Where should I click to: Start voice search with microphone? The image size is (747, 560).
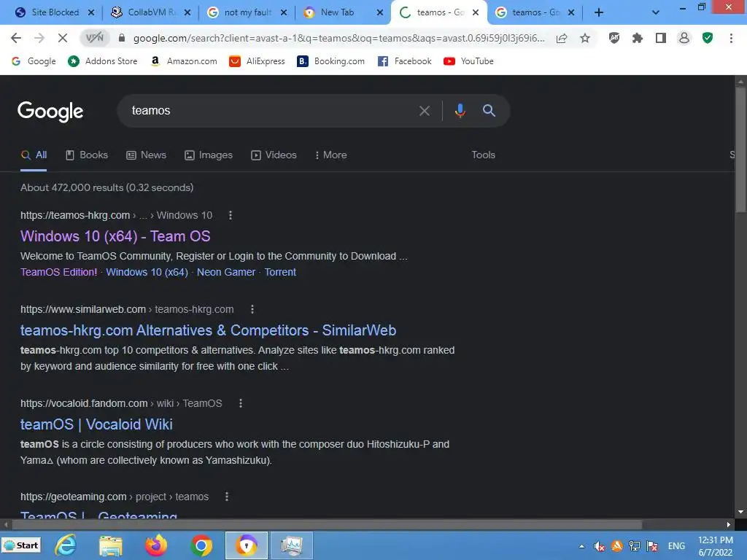460,111
